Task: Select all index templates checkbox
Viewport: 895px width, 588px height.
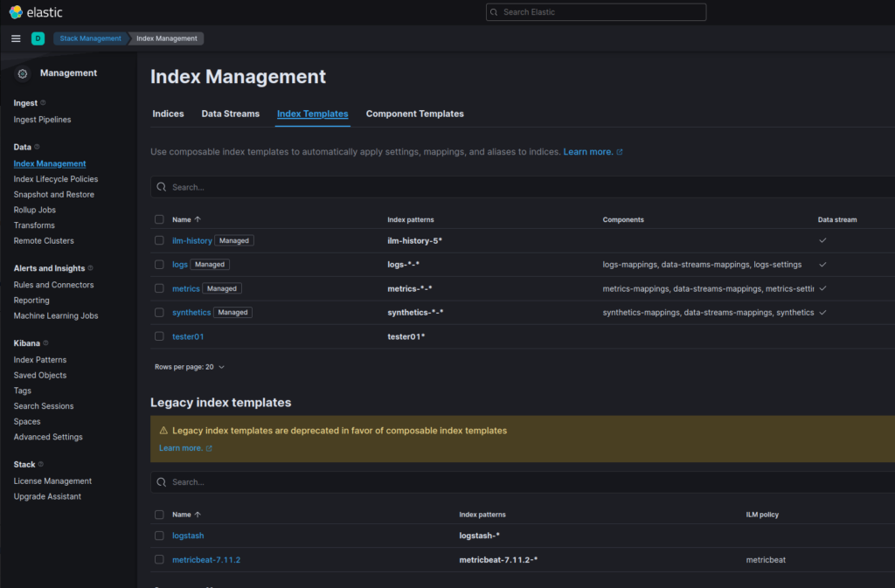Action: coord(159,219)
